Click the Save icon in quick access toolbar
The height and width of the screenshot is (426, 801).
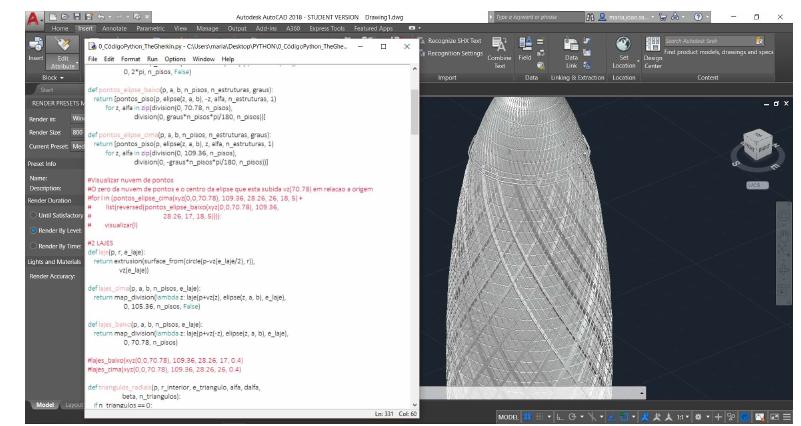(x=77, y=17)
